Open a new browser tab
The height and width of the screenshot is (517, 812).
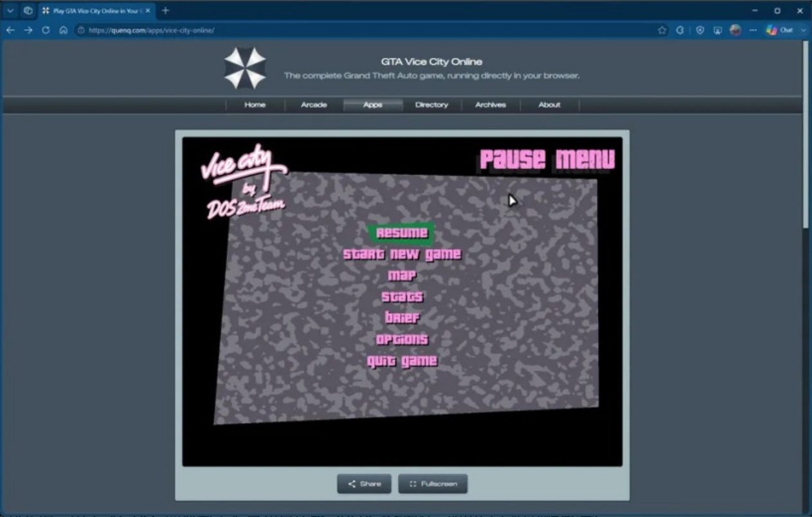[165, 10]
